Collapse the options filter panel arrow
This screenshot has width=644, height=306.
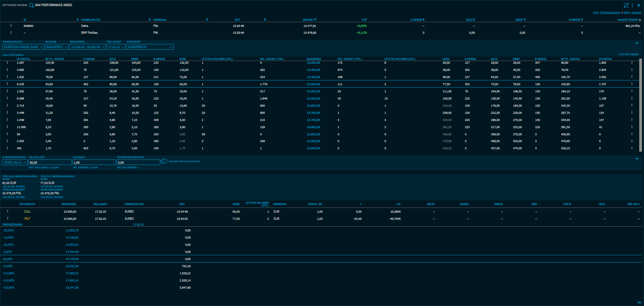coord(637,43)
